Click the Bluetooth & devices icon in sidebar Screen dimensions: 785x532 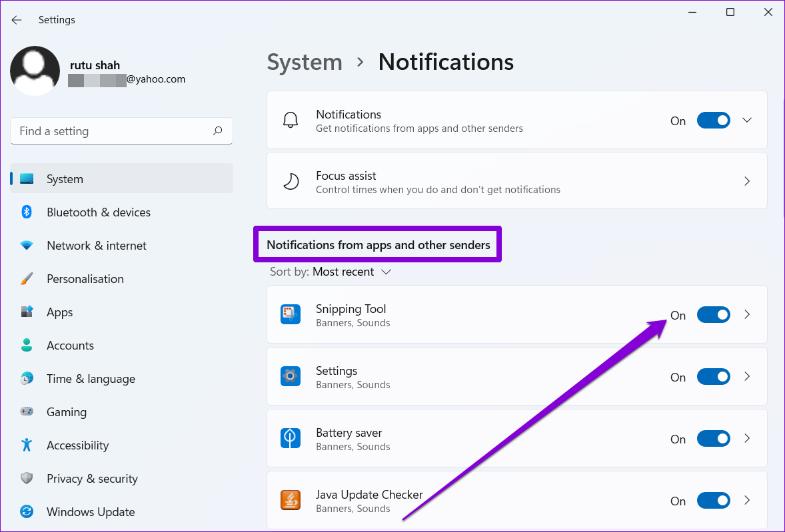click(x=27, y=212)
